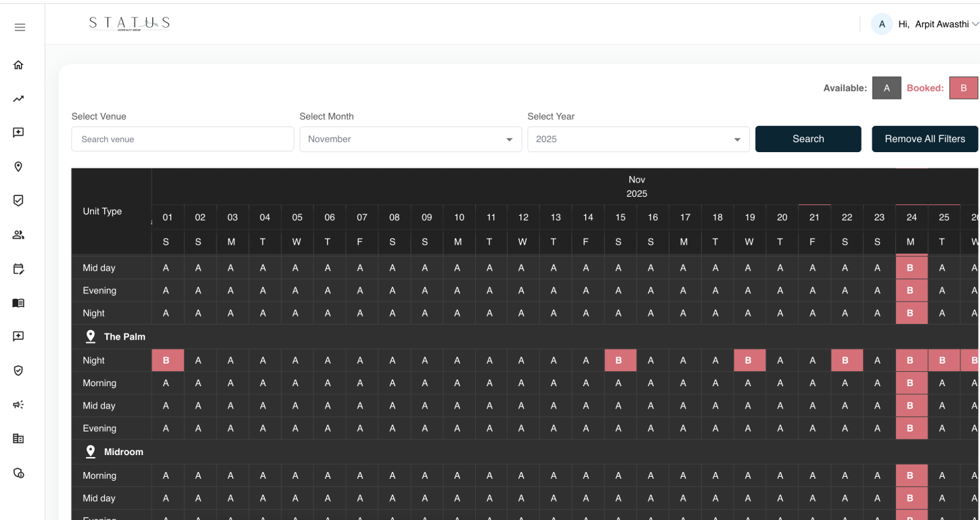Open the Select Month dropdown showing November
Viewport: 980px width, 520px height.
pos(410,139)
